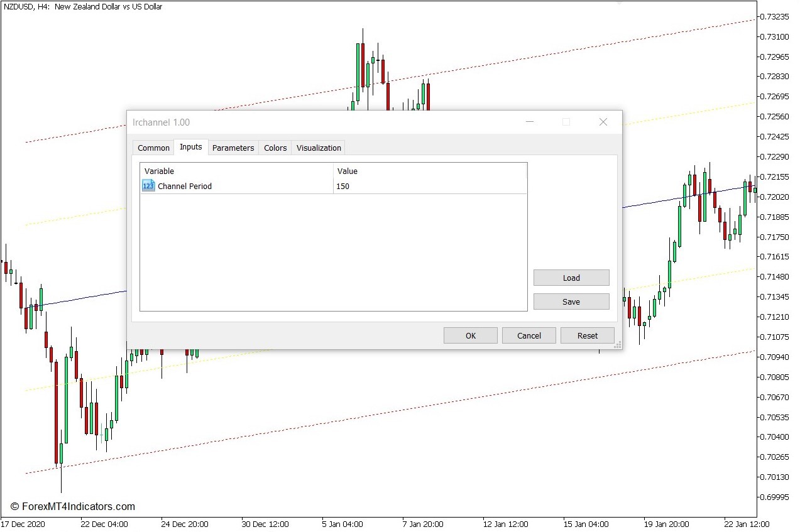Reset inputs with the Reset button

point(588,335)
